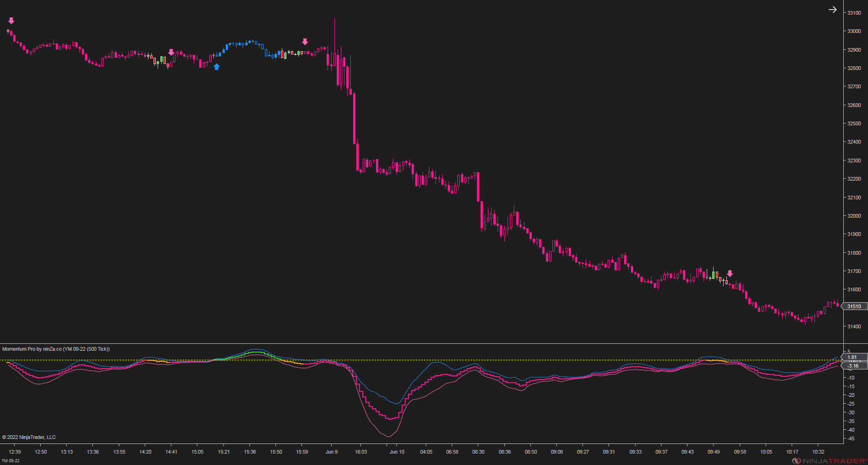Click the right-pointing arrow in the chart's top corner

tap(833, 10)
